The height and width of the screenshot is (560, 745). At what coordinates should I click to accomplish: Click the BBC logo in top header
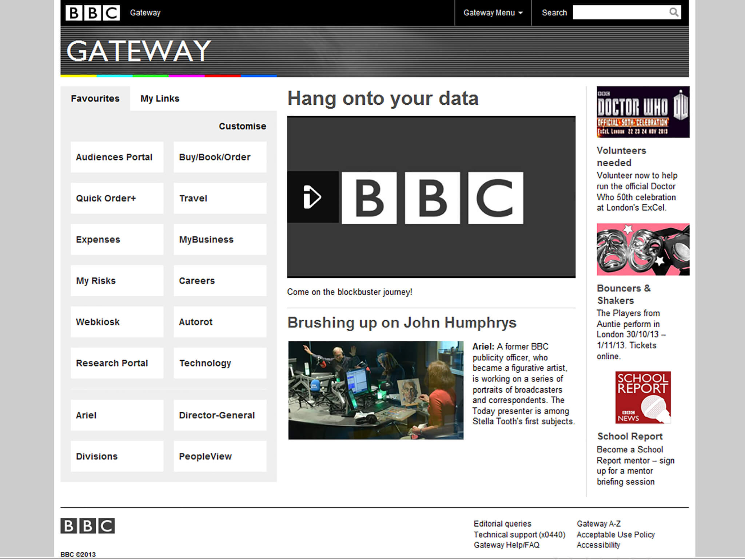[92, 13]
